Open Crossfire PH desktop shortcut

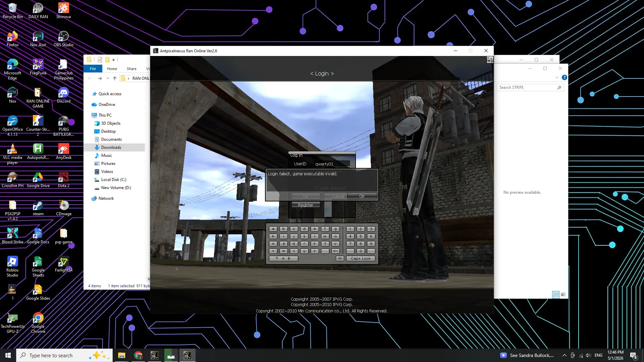tap(12, 179)
